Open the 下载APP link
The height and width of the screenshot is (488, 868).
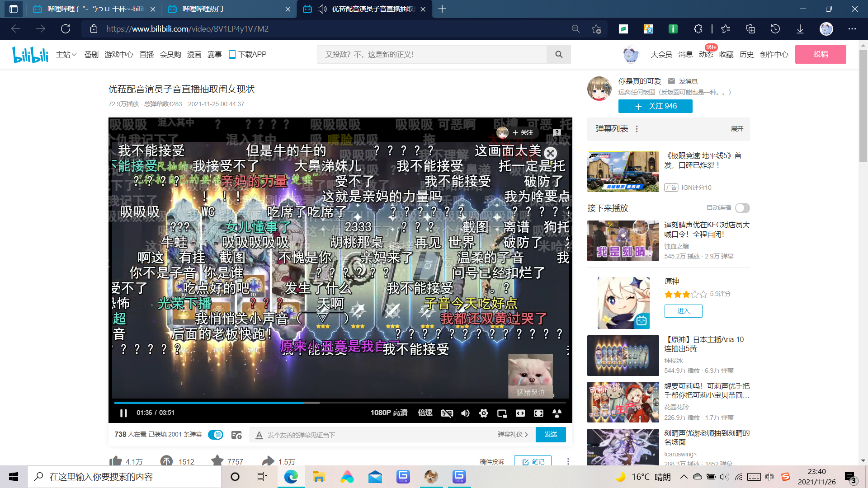[x=248, y=54]
